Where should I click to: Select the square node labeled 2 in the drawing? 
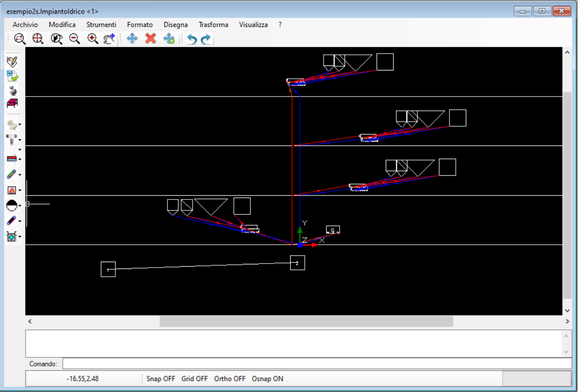tap(297, 263)
